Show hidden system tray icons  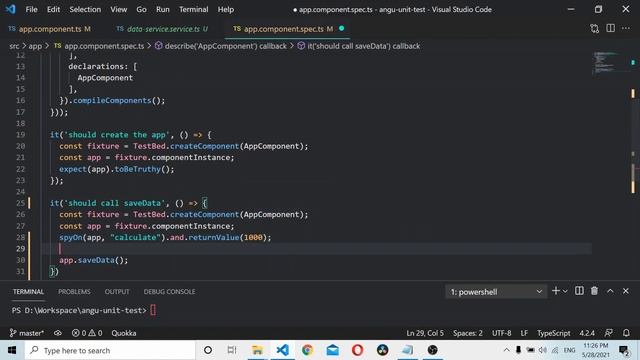pos(507,350)
